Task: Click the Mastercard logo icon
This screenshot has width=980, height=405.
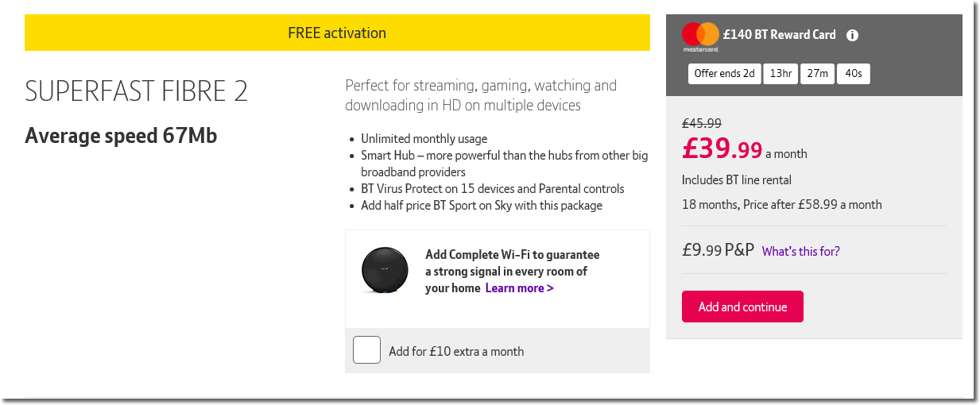Action: (700, 36)
